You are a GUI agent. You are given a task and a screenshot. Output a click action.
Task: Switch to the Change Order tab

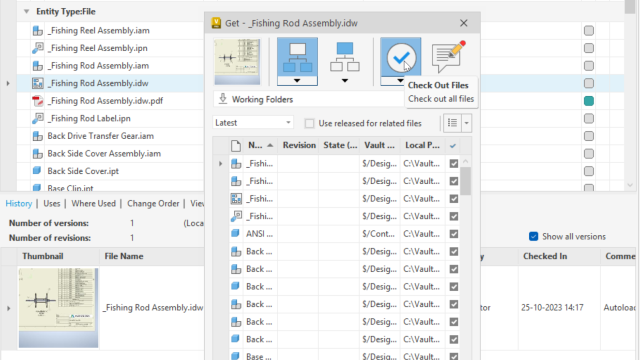153,204
